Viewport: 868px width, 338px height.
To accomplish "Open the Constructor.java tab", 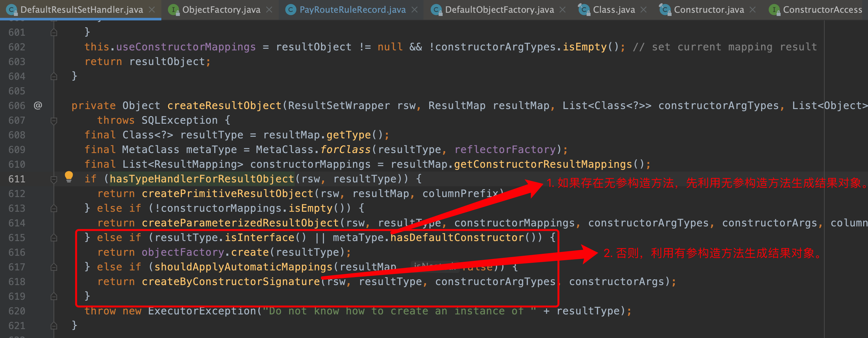I will click(709, 10).
